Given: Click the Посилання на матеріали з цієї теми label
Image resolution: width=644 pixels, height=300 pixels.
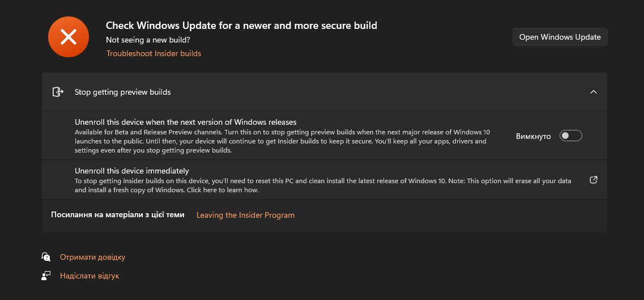Looking at the screenshot, I should coord(117,215).
